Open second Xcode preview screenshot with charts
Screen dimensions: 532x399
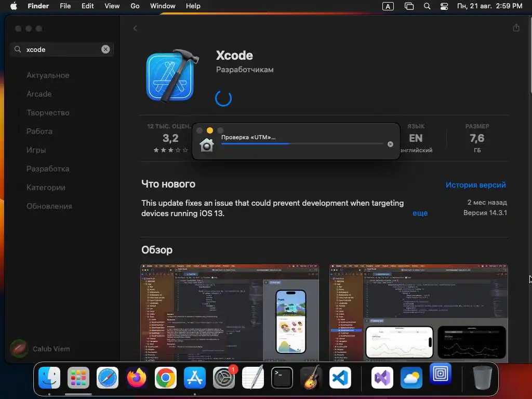(x=419, y=312)
